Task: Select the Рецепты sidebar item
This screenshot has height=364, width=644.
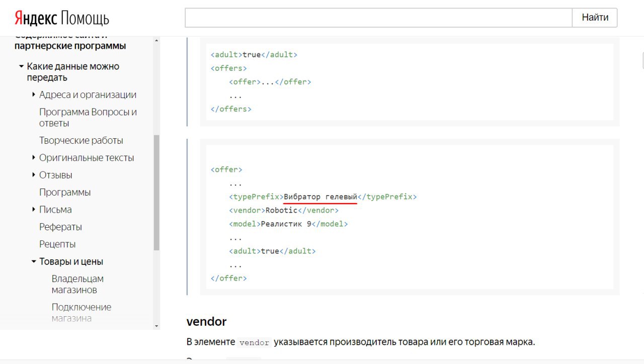Action: pyautogui.click(x=57, y=244)
